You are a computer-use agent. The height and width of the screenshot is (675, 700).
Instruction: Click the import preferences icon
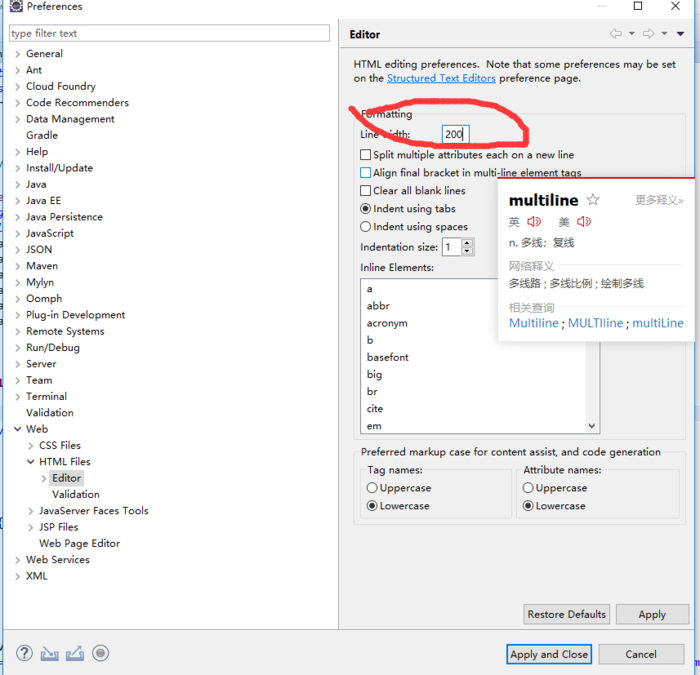click(x=50, y=654)
